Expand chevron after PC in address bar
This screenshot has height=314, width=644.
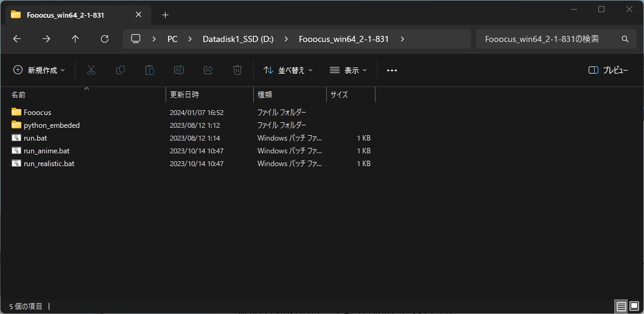[x=190, y=39]
